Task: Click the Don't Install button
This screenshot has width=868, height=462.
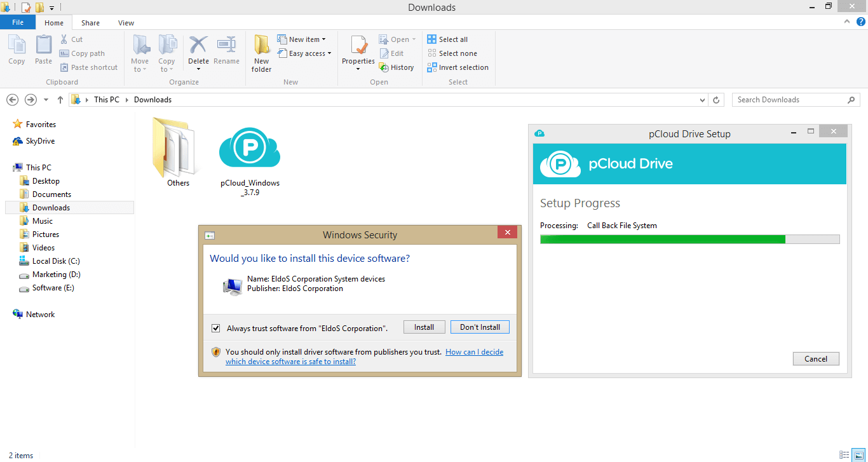Action: (480, 327)
